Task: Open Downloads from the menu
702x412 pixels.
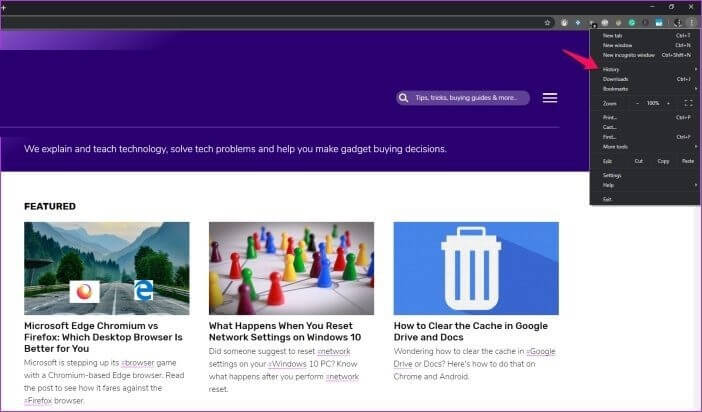Action: click(645, 79)
